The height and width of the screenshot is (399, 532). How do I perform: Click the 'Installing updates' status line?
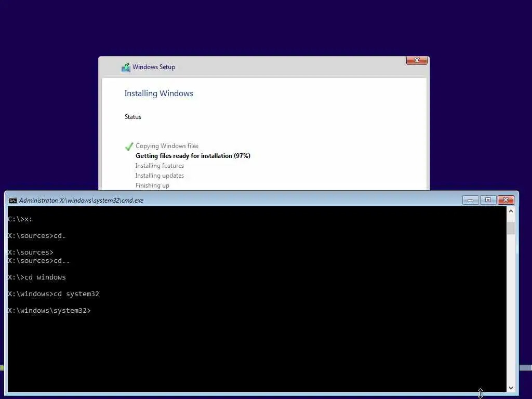(159, 176)
